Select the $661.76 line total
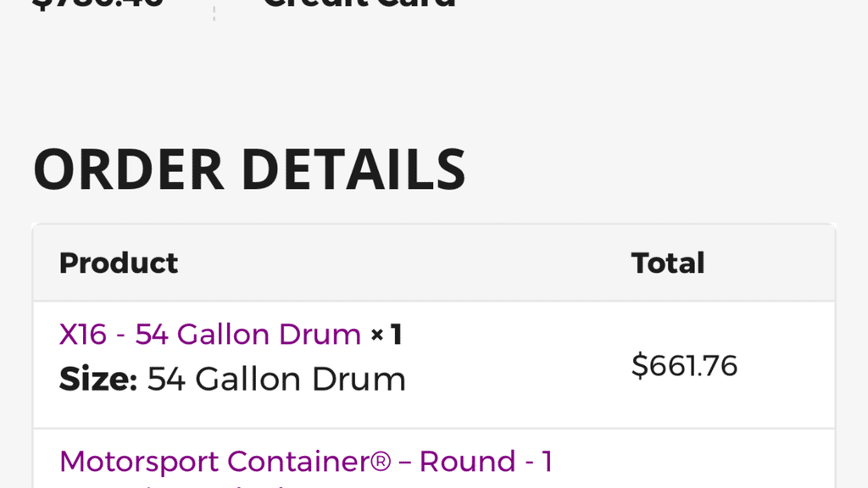The image size is (868, 488). tap(684, 365)
